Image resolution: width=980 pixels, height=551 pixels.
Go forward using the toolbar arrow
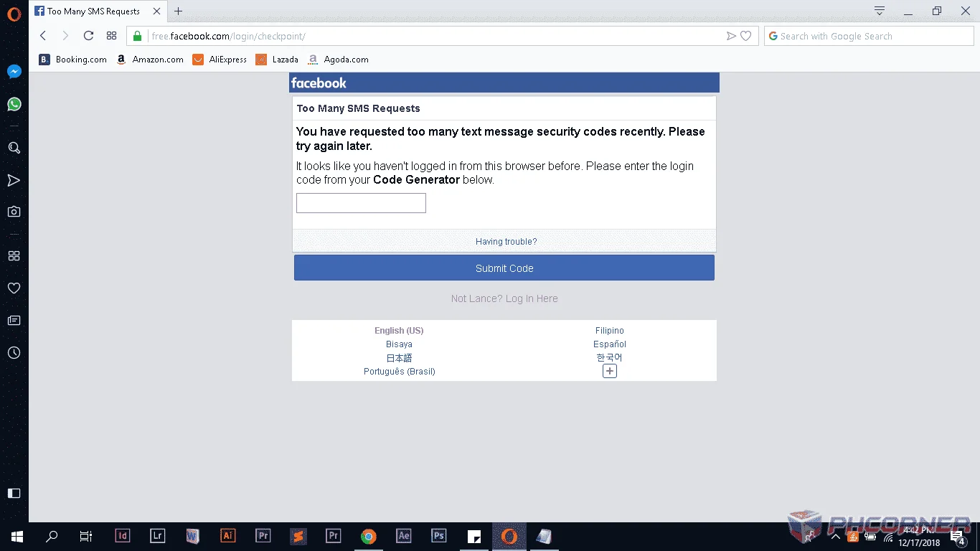[x=65, y=36]
